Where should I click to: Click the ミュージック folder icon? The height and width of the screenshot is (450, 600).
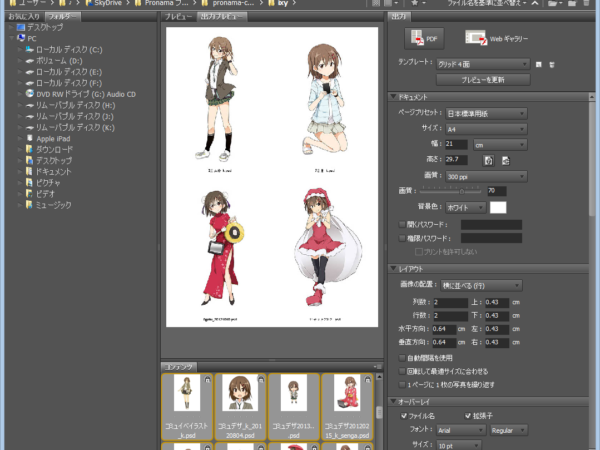click(29, 205)
